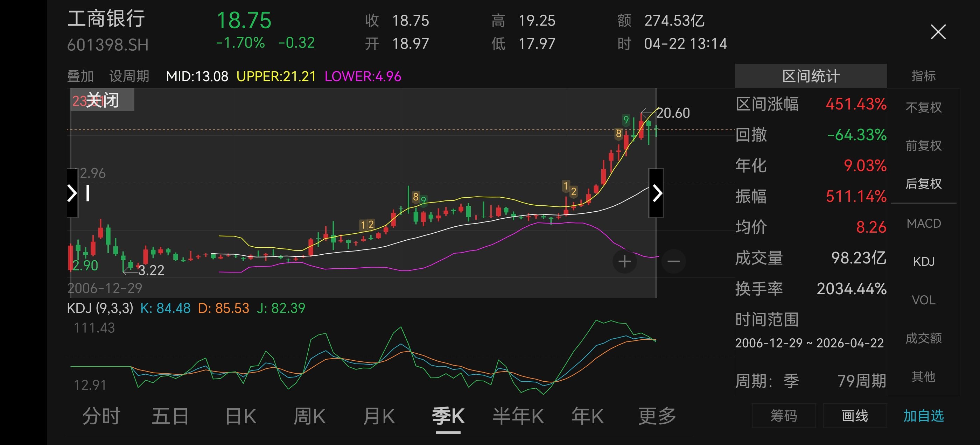Open 画线 drawing tools

click(x=855, y=416)
